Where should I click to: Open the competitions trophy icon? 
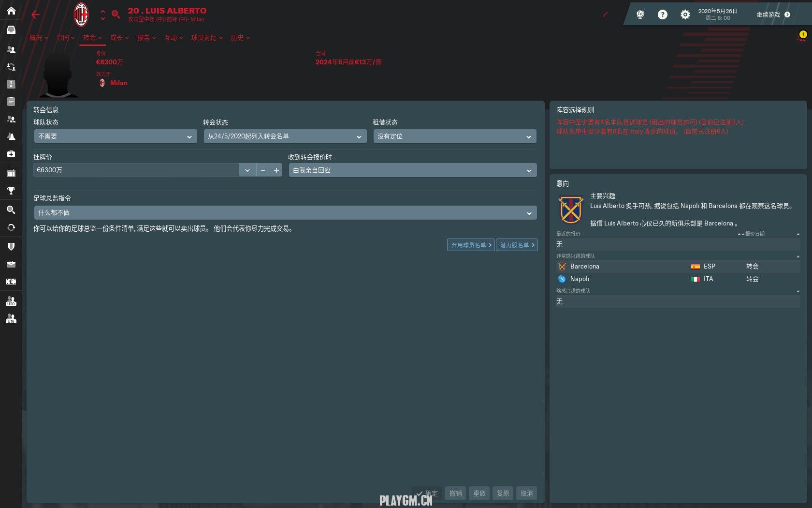pyautogui.click(x=11, y=191)
